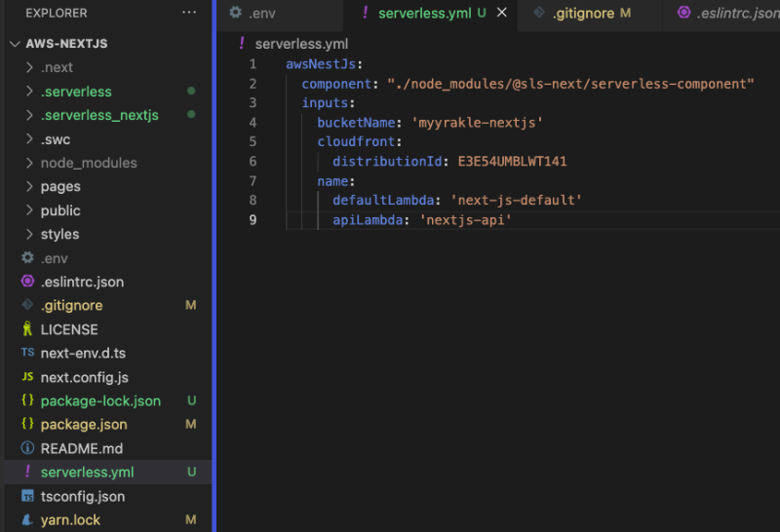780x532 pixels.
Task: Click the LICENSE file icon in explorer
Action: [28, 329]
